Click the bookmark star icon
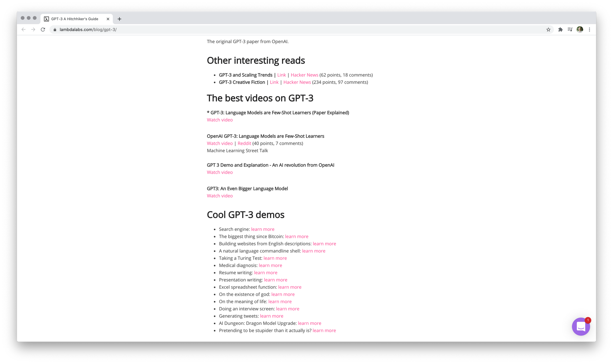613x364 pixels. pyautogui.click(x=548, y=29)
